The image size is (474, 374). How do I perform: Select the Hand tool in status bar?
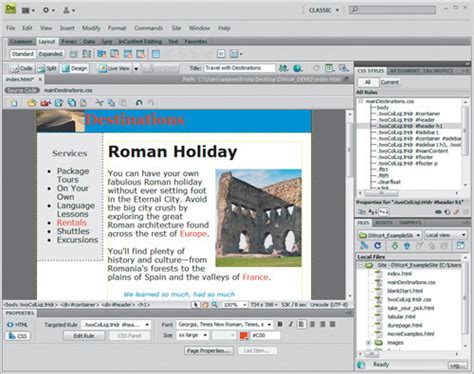pos(205,305)
